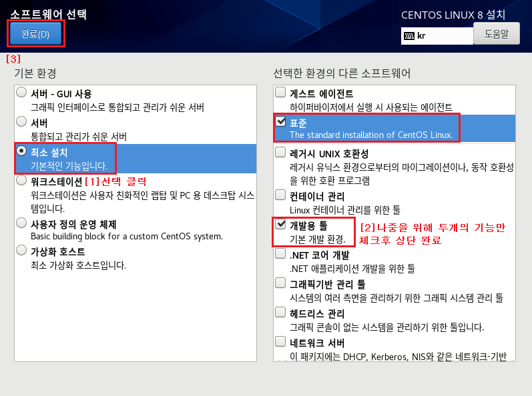Click the 서버 - GUI 사용 label
The width and height of the screenshot is (532, 396).
(61, 94)
